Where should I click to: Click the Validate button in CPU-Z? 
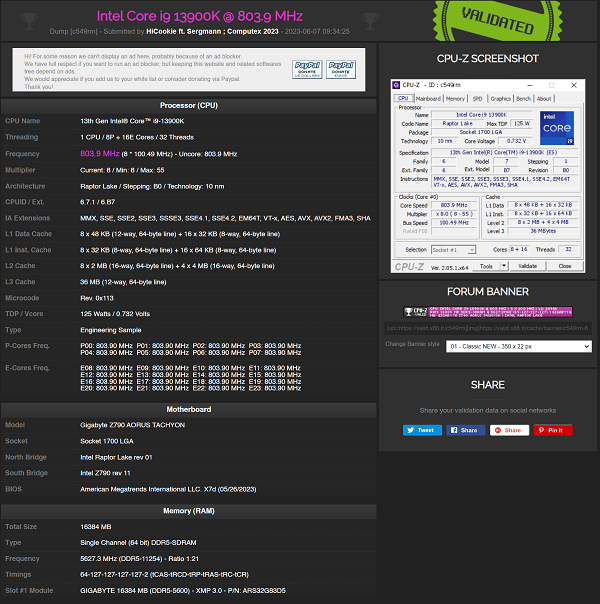pos(527,266)
